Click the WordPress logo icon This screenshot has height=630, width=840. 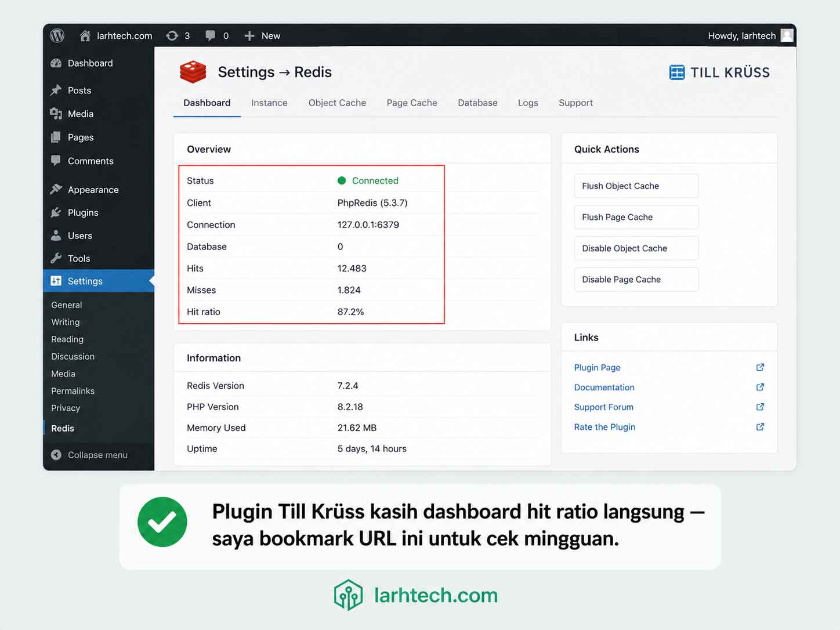57,35
